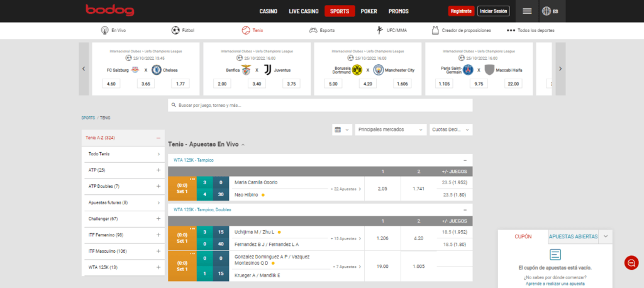Expand ATP (25) in sidebar
Screen dimensions: 644x288
tap(158, 170)
